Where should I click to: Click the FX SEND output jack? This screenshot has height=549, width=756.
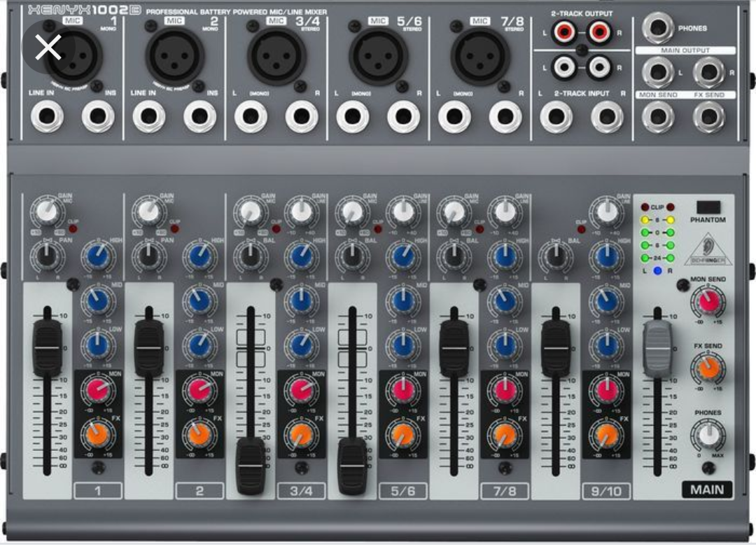(708, 116)
